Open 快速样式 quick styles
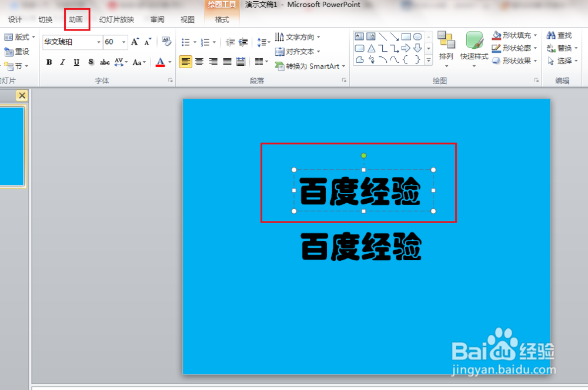This screenshot has width=588, height=390. (475, 49)
